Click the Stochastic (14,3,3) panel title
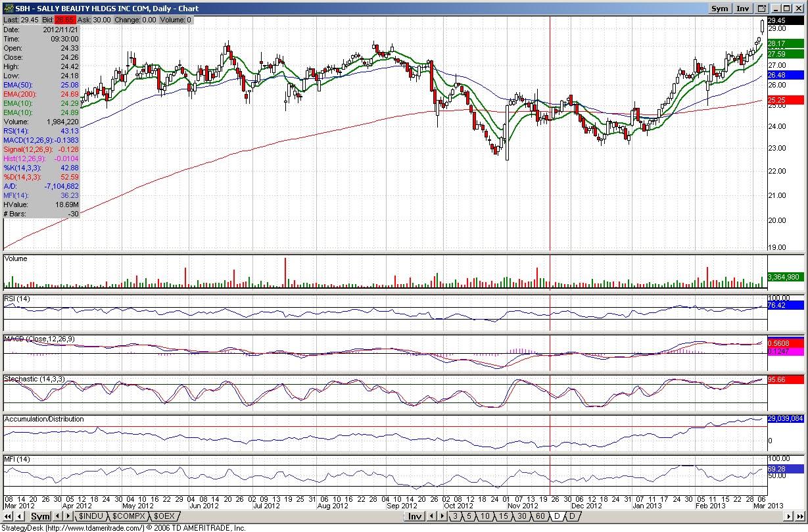 click(34, 379)
